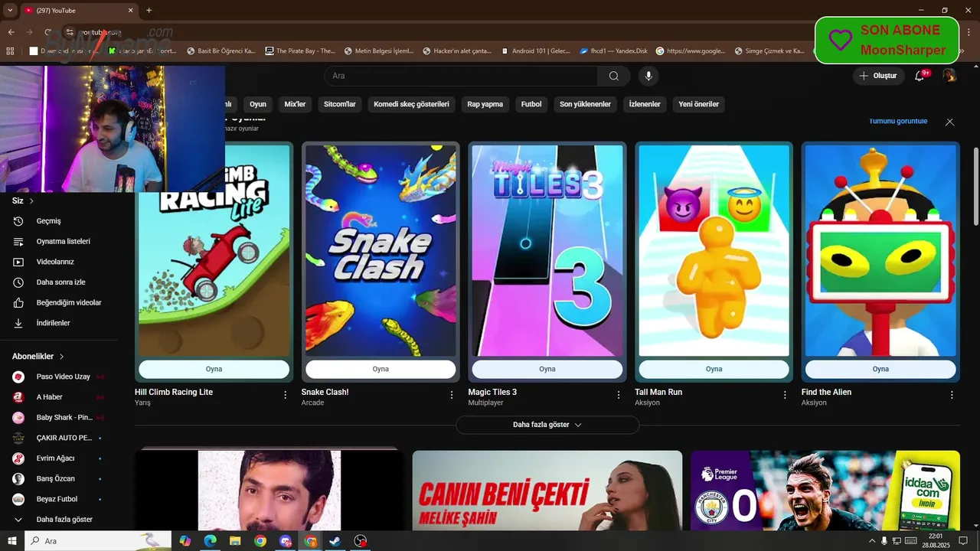Play Tall Man Run with Oyna
This screenshot has width=980, height=551.
click(714, 369)
